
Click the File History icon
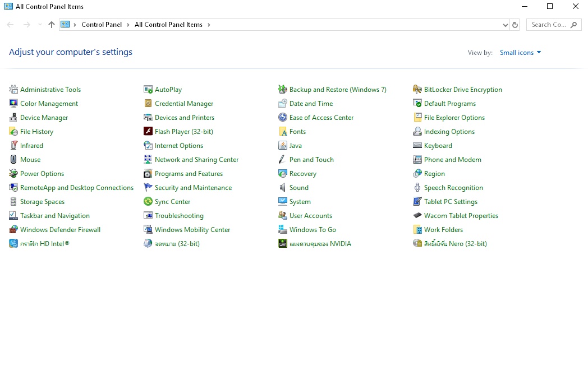point(13,132)
